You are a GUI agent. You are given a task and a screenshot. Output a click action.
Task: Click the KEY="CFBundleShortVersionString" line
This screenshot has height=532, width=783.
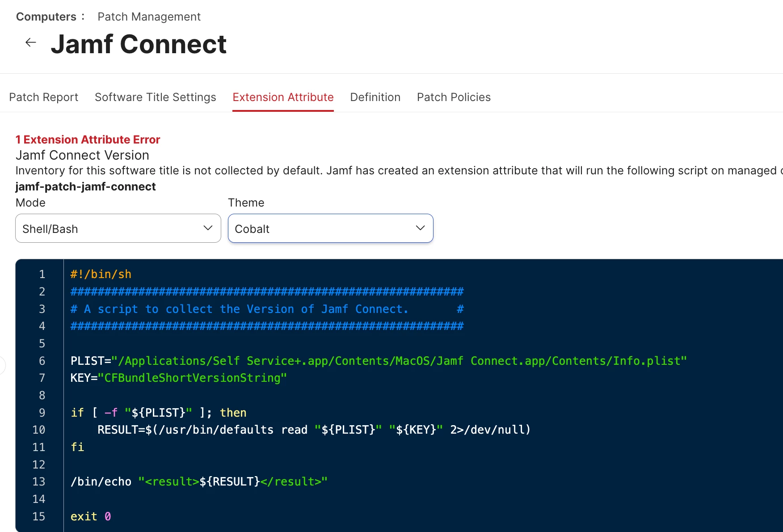click(x=179, y=378)
